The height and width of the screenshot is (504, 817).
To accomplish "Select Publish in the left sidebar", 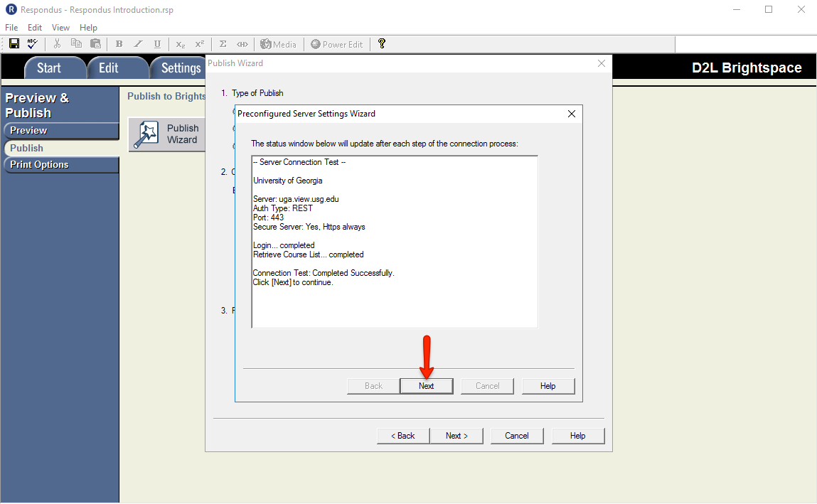I will (61, 148).
